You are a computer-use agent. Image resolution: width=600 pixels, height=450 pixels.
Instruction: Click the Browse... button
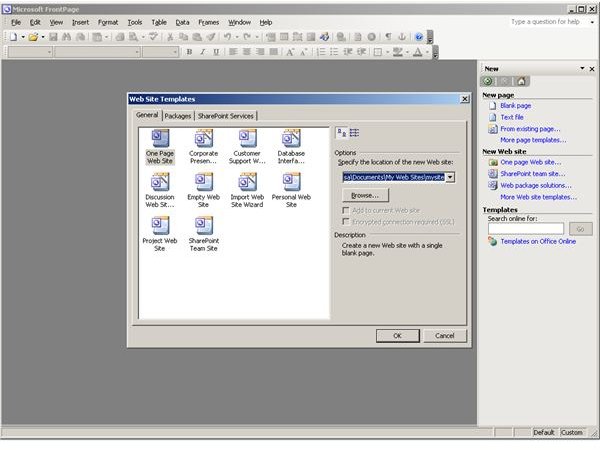coord(365,195)
